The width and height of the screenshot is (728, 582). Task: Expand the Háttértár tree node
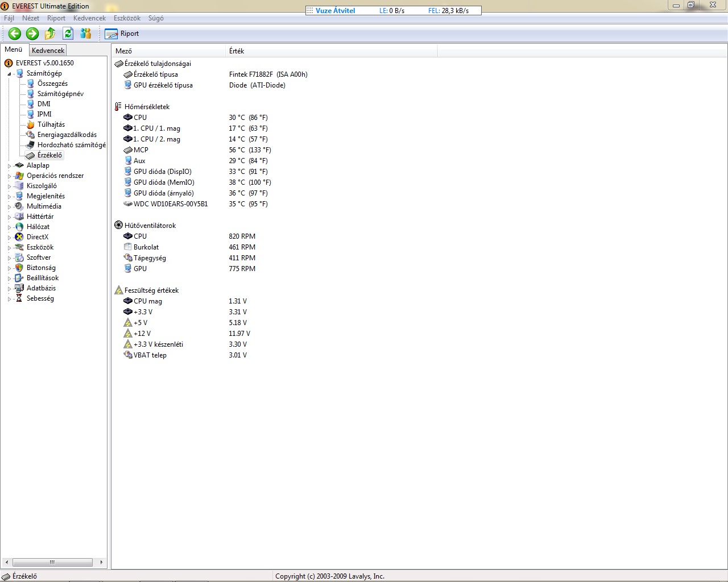click(x=9, y=217)
